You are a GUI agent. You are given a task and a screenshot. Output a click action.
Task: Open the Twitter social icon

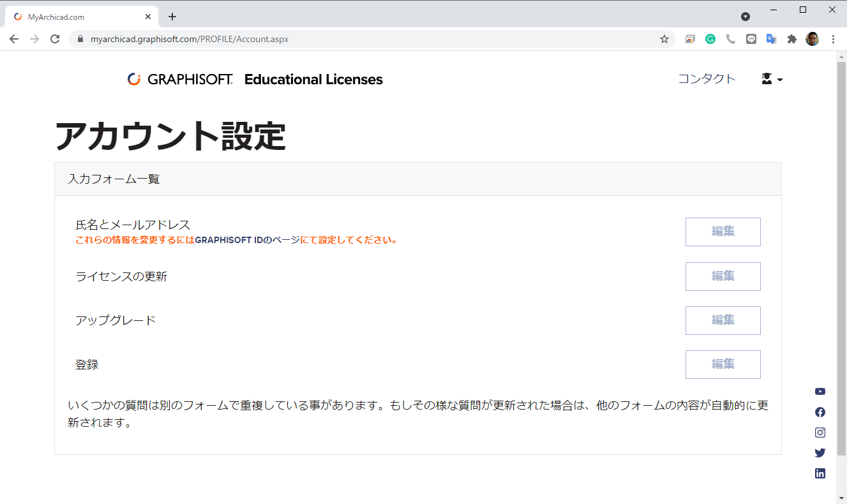(820, 453)
